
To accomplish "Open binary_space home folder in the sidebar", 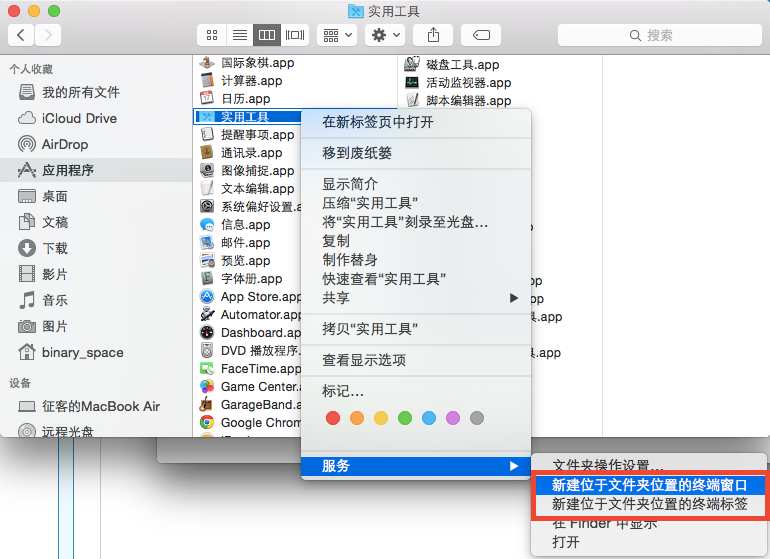I will 96,353.
